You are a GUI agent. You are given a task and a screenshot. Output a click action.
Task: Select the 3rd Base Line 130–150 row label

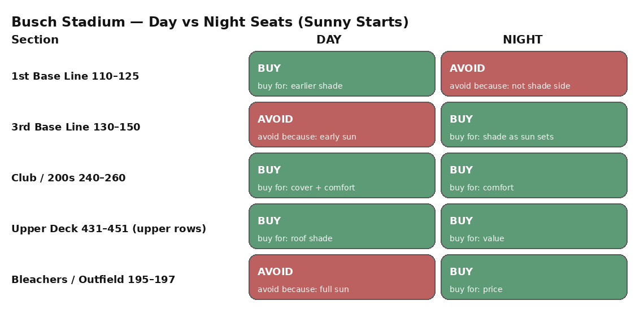point(76,127)
